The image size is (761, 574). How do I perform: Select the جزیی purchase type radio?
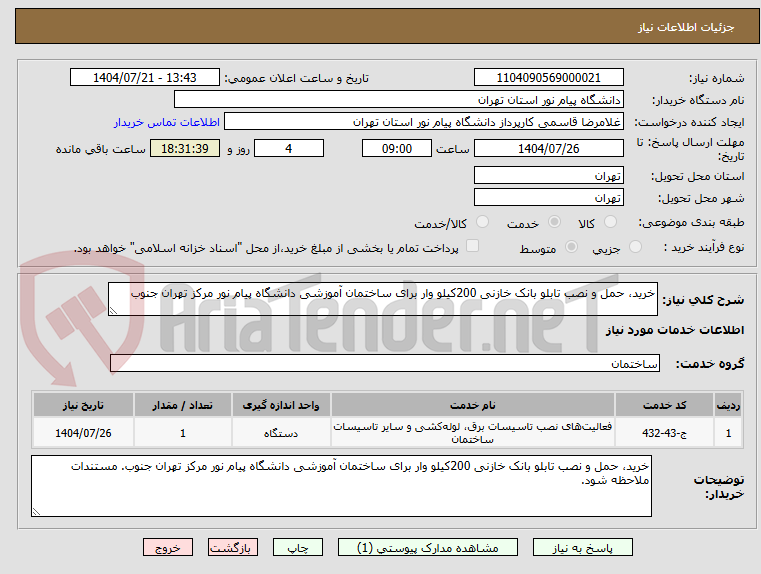635,247
